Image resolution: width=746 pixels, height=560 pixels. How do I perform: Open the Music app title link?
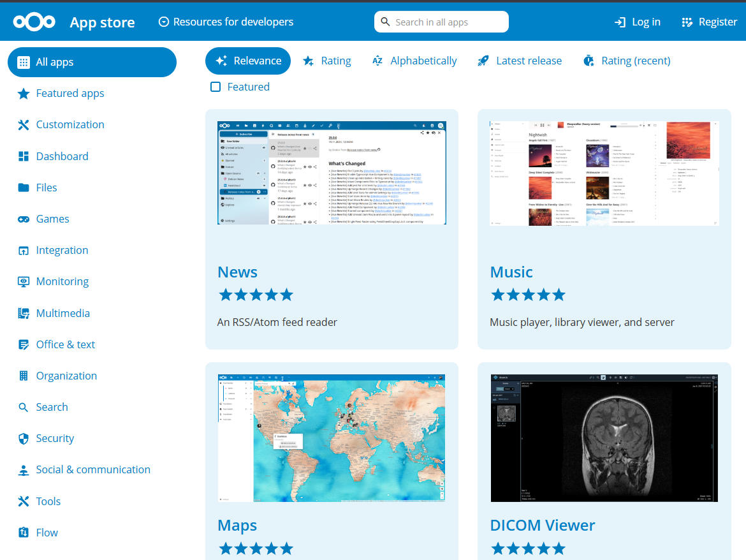point(511,272)
